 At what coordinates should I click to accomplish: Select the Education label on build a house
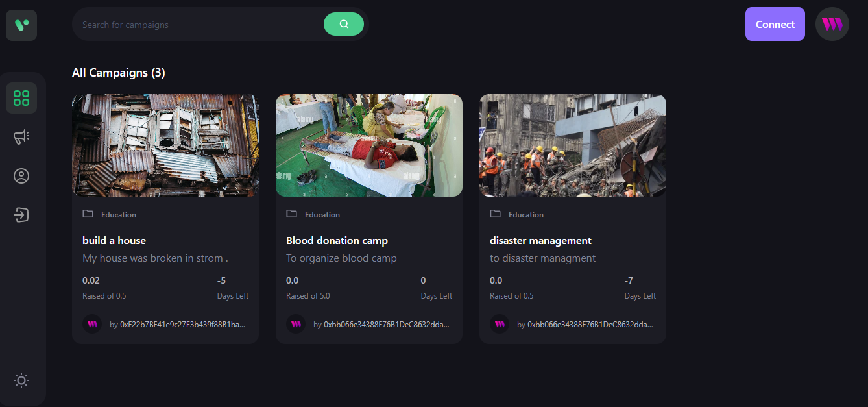pos(118,214)
